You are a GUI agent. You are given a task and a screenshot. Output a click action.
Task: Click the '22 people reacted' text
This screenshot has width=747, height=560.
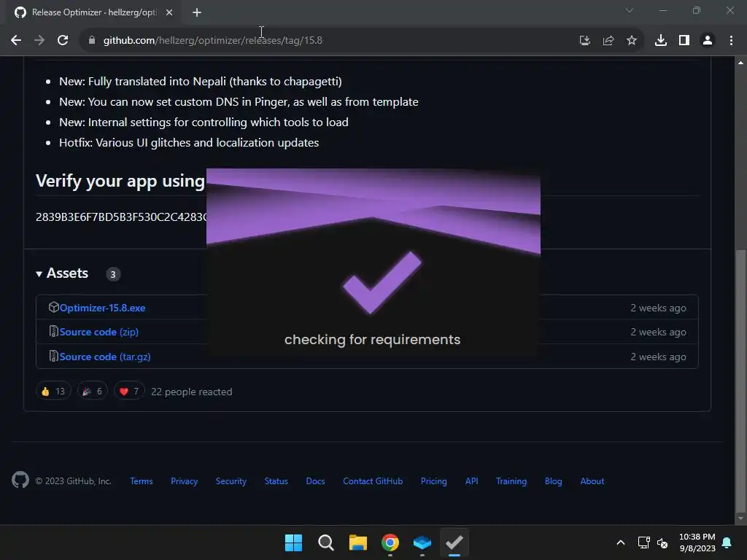(x=192, y=392)
